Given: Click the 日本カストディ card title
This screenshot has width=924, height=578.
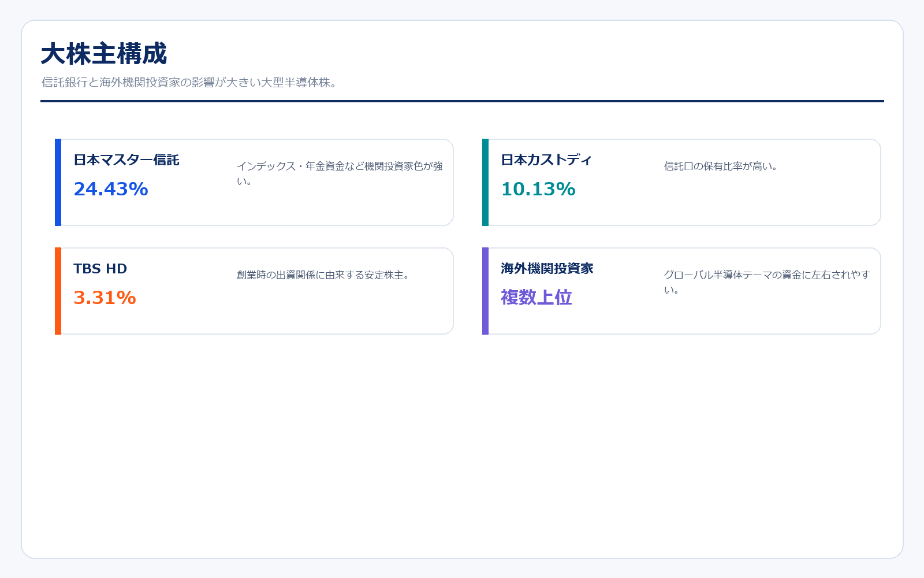Looking at the screenshot, I should [546, 160].
